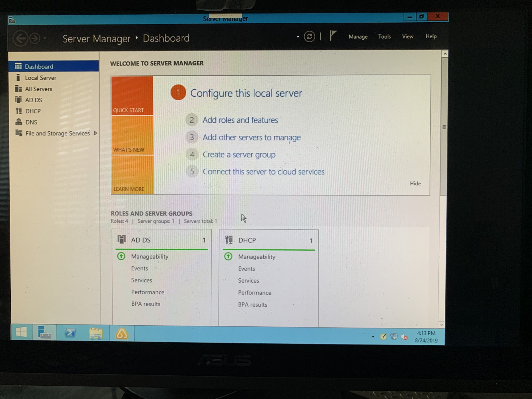Screen dimensions: 532x399
Task: Click Connect this server to cloud services
Action: coord(264,172)
